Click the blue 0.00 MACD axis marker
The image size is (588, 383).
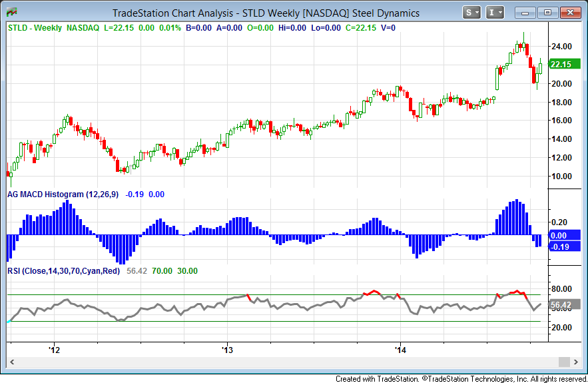(565, 236)
